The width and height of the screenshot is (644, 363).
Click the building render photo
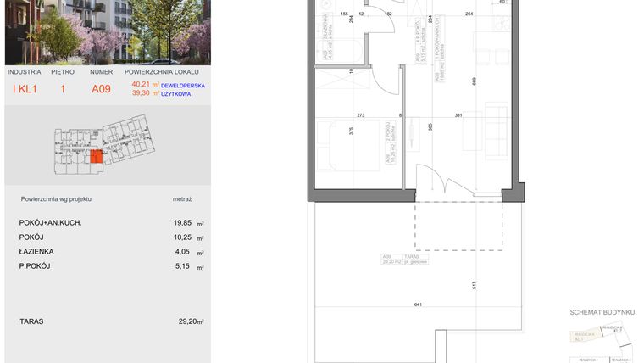pyautogui.click(x=107, y=32)
